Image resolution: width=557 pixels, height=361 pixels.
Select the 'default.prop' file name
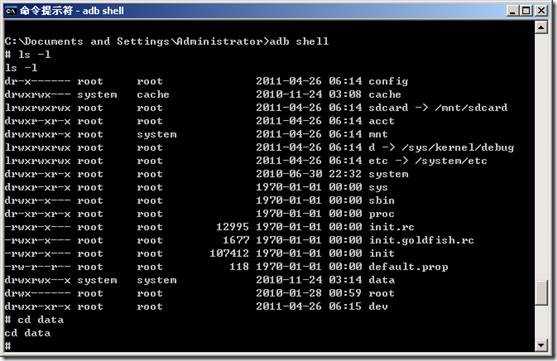pyautogui.click(x=408, y=267)
